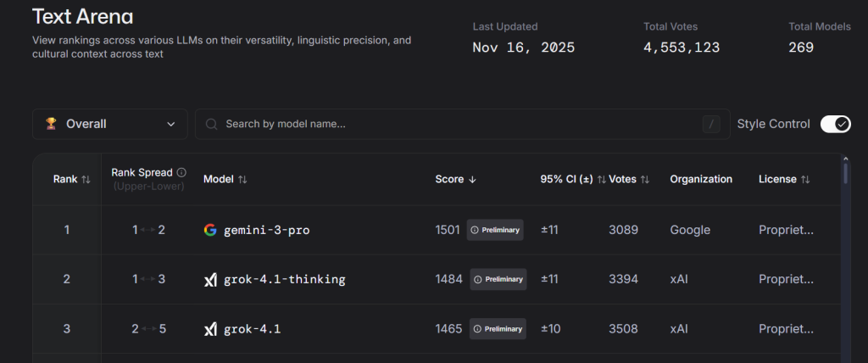
Task: Sort by Votes column arrows icon
Action: click(x=645, y=179)
